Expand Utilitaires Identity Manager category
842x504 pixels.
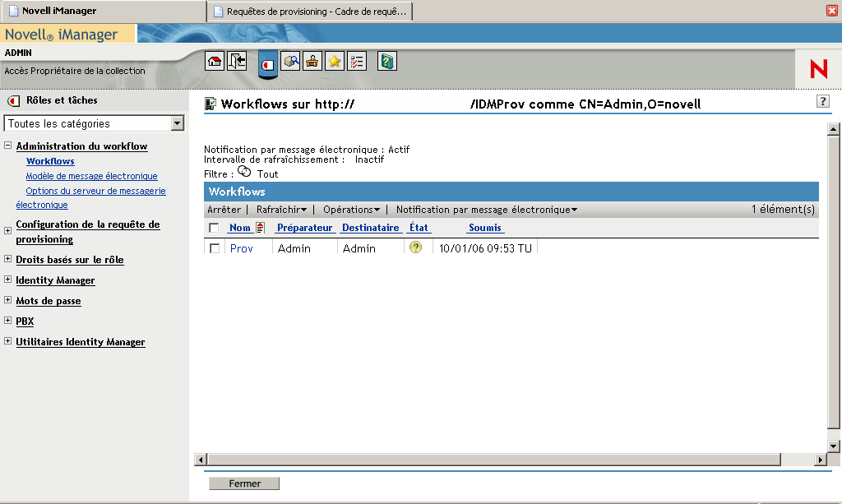tap(7, 341)
